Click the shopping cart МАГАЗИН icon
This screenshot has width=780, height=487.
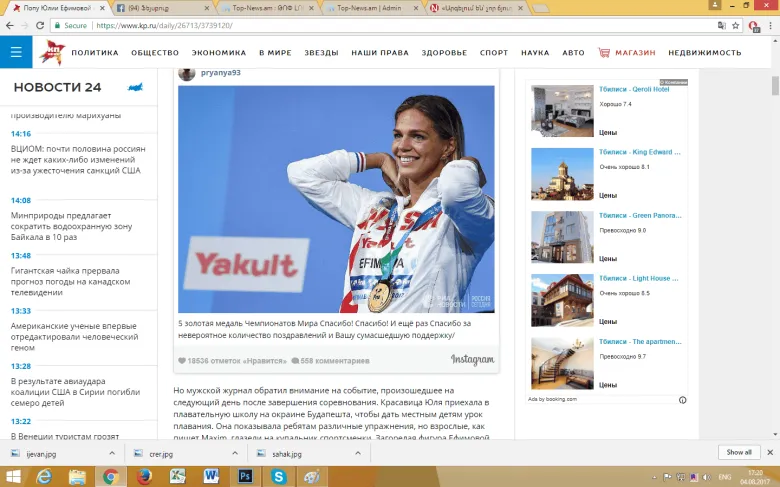(604, 53)
